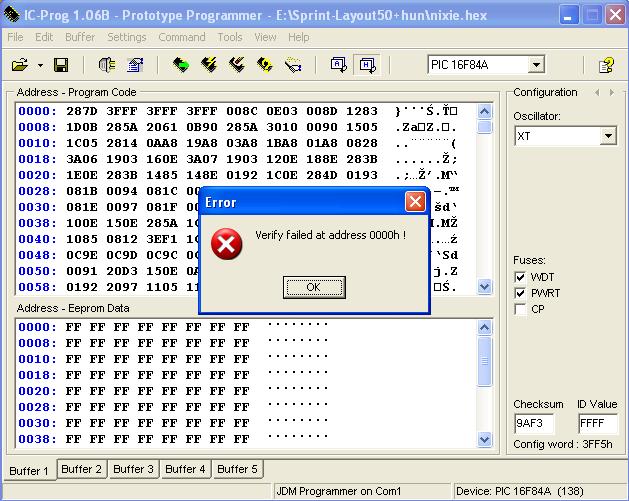Click the Save floppy disk icon
The height and width of the screenshot is (501, 629).
tap(61, 65)
